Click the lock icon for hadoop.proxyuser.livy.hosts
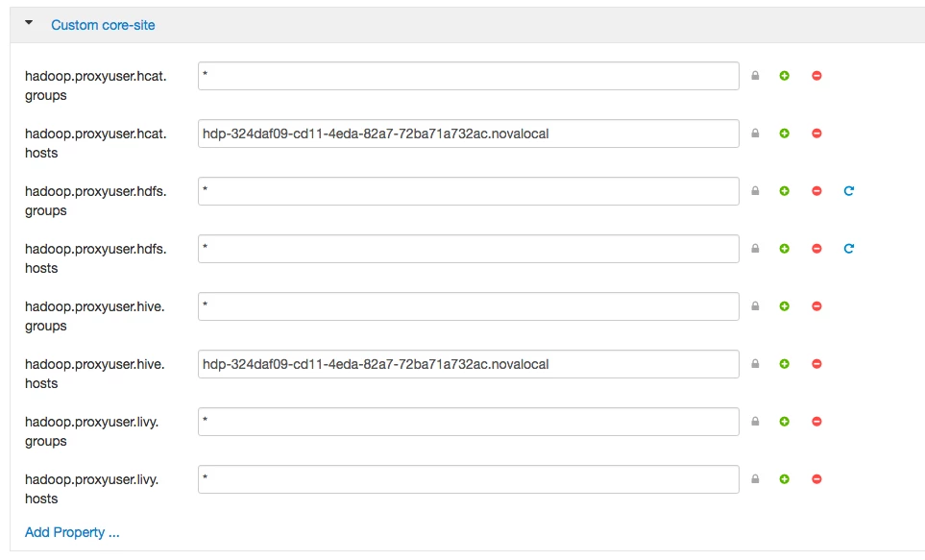 (755, 478)
